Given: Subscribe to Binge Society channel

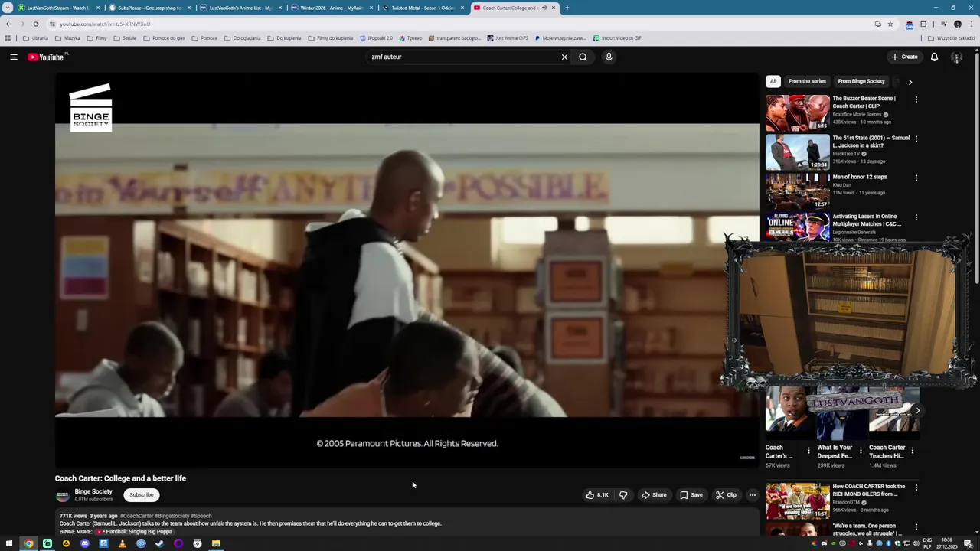Looking at the screenshot, I should pyautogui.click(x=141, y=495).
